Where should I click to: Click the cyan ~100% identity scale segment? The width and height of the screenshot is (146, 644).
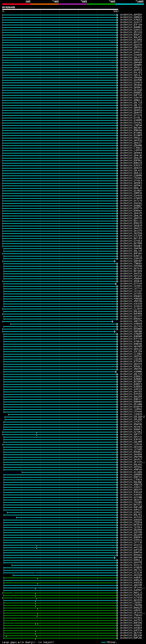coord(130,4)
